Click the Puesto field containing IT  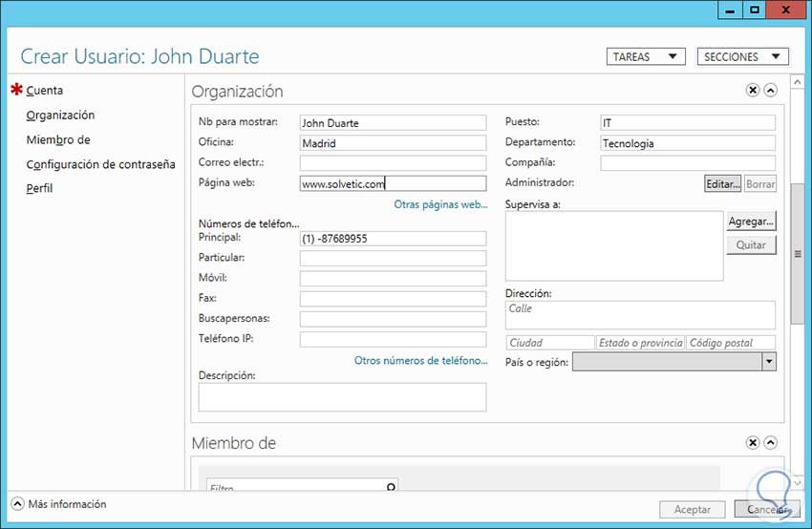(x=688, y=122)
